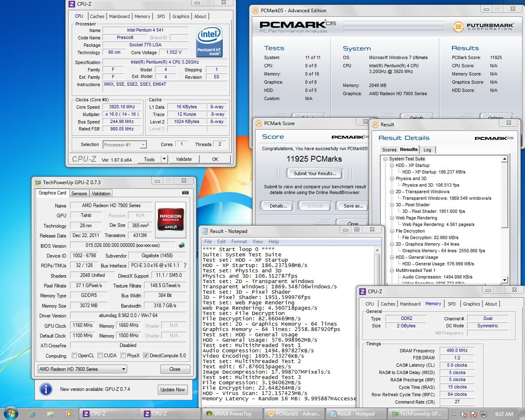
Task: Open Windows Media Player taskbar icon
Action: point(69,414)
